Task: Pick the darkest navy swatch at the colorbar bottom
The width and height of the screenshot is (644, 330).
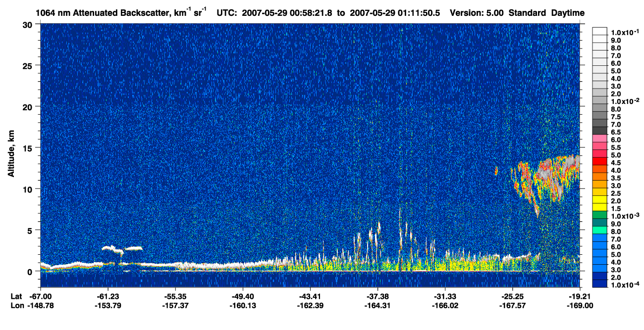Action: (x=599, y=283)
